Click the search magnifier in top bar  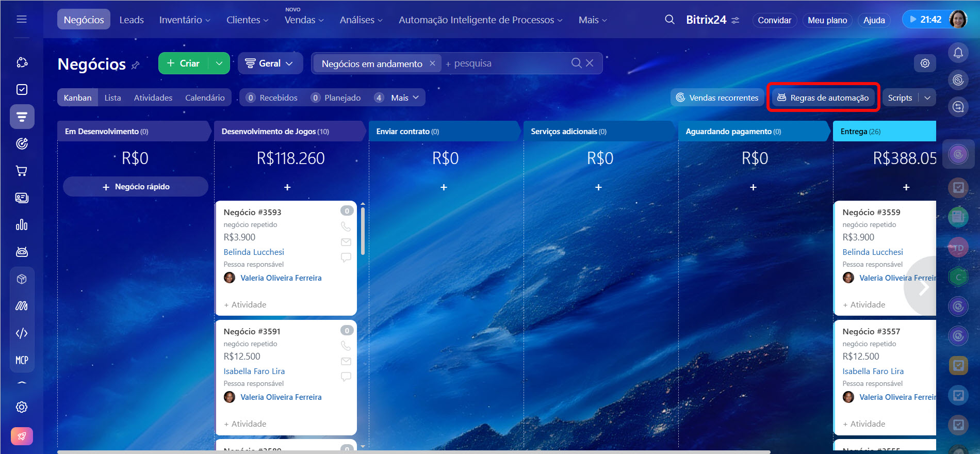[669, 20]
